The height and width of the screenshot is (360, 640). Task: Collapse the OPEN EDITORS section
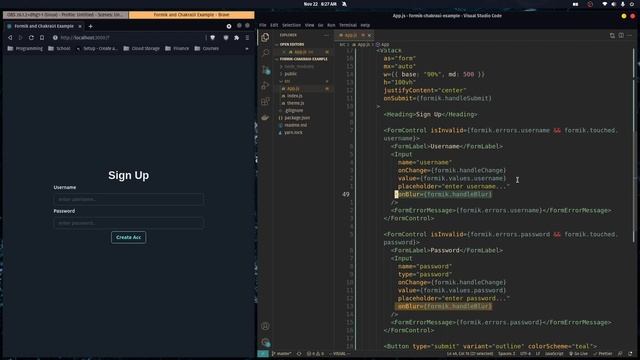pos(292,44)
